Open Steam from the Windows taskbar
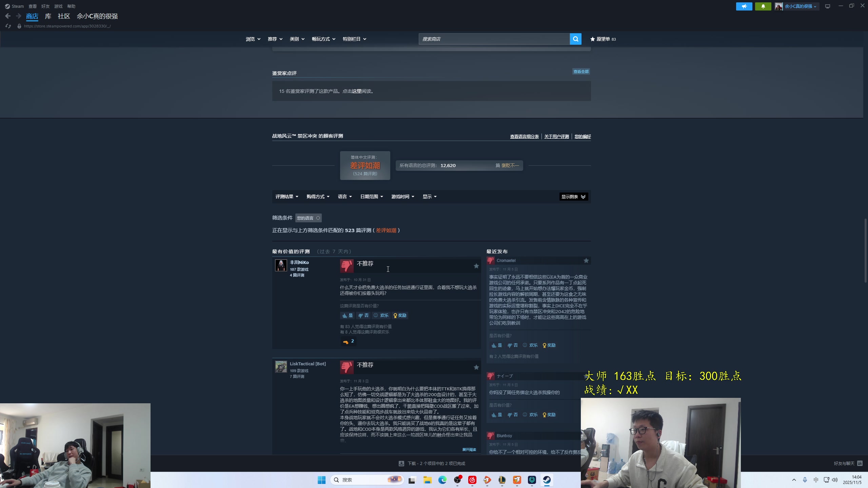Viewport: 868px width, 488px height. click(x=547, y=480)
